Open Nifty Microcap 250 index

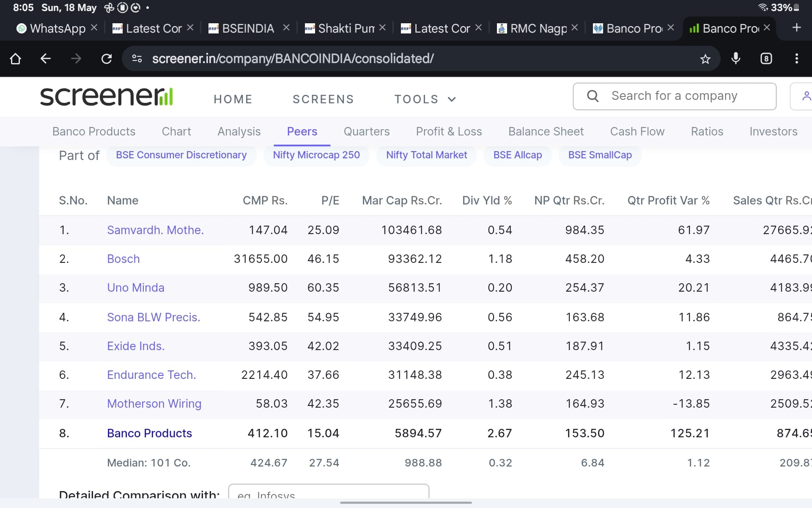click(x=316, y=155)
